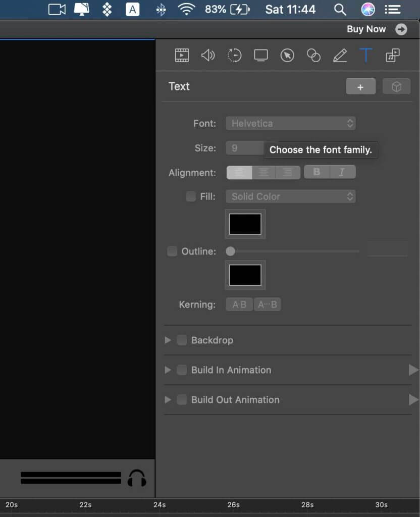Open Bluetooth status menu
420x517 pixels.
[161, 10]
